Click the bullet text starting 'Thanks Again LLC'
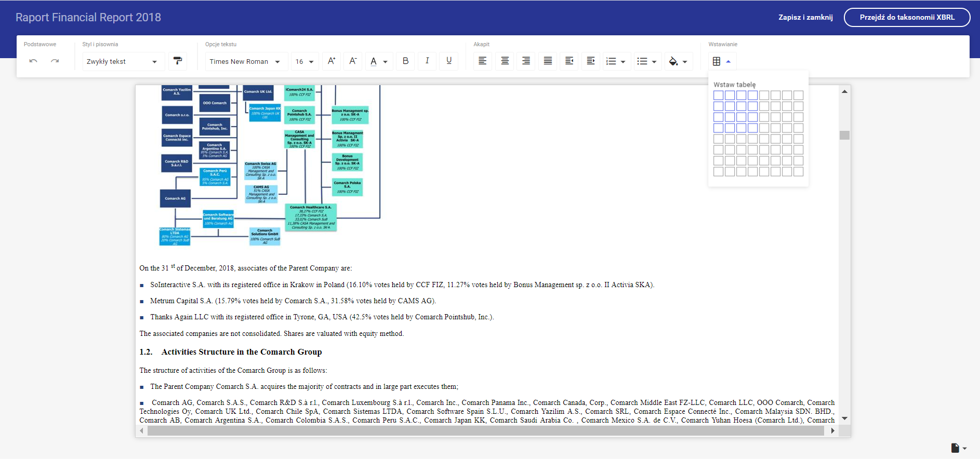This screenshot has height=460, width=980. [x=322, y=317]
